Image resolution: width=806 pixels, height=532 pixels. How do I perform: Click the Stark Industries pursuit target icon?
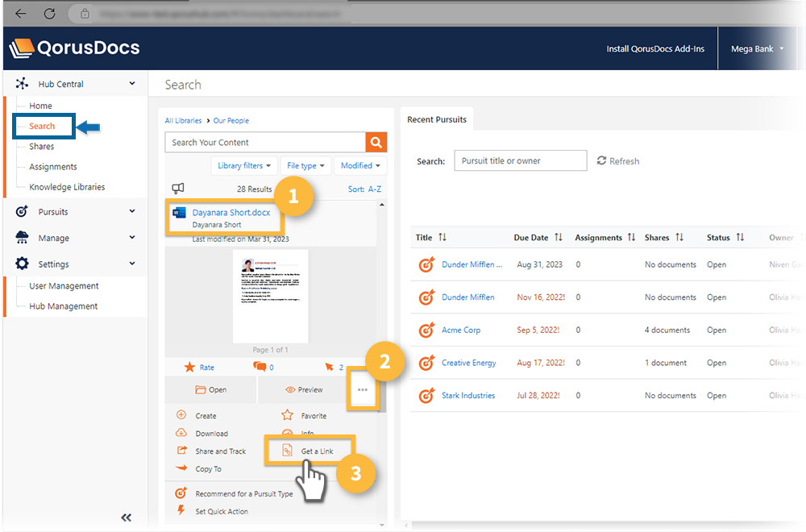point(426,395)
